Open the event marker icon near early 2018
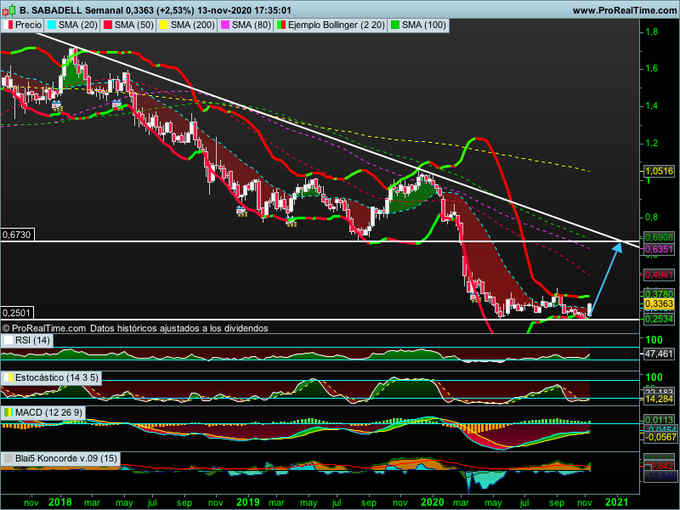Image resolution: width=680 pixels, height=510 pixels. pos(56,105)
